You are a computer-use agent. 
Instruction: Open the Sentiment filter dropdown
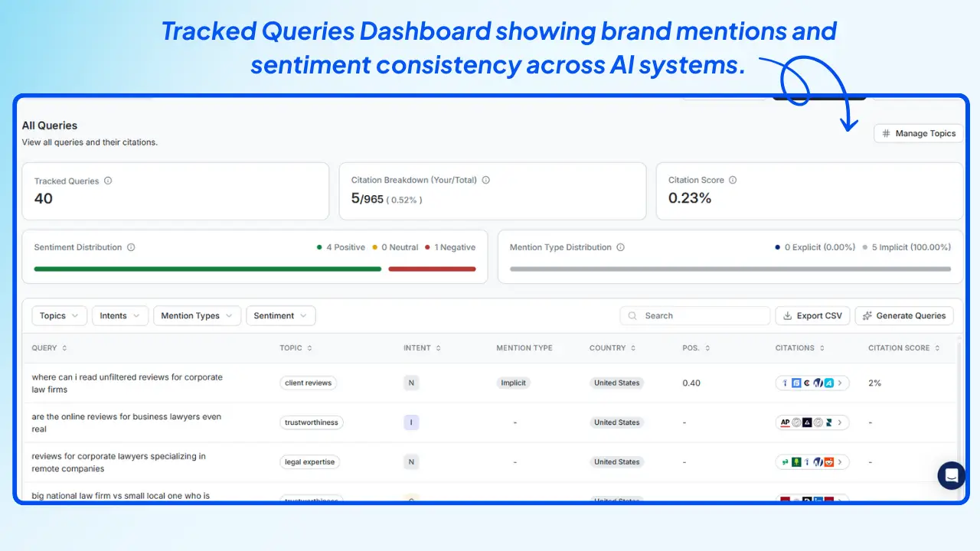point(280,315)
